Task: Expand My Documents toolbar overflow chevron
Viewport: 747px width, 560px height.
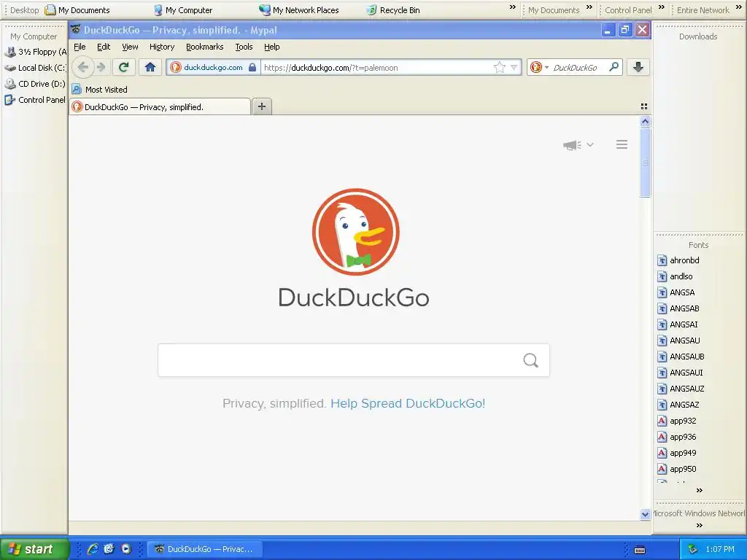Action: (x=589, y=7)
